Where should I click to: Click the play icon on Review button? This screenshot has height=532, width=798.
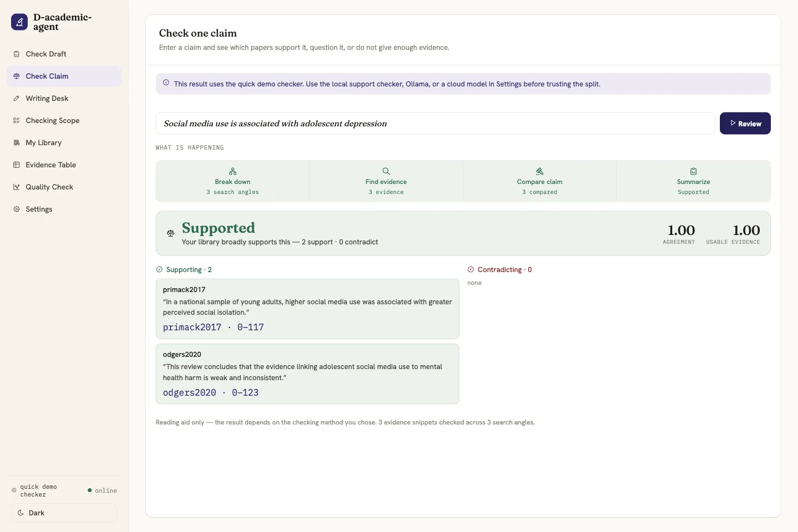pyautogui.click(x=733, y=123)
